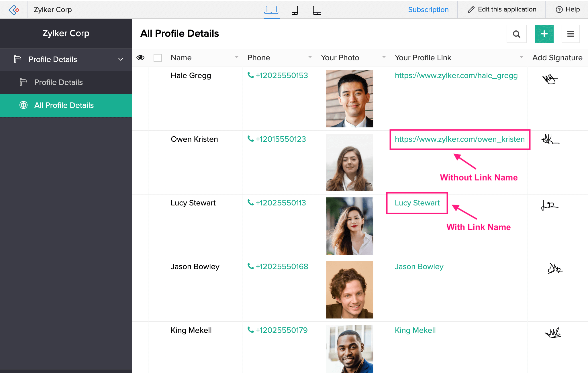Click the green plus add-record button
Screen dimensions: 588x373
pos(544,34)
